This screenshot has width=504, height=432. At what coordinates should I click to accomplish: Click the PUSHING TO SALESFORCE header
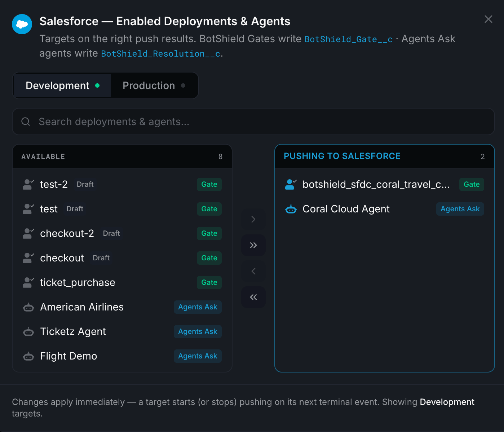tap(342, 156)
